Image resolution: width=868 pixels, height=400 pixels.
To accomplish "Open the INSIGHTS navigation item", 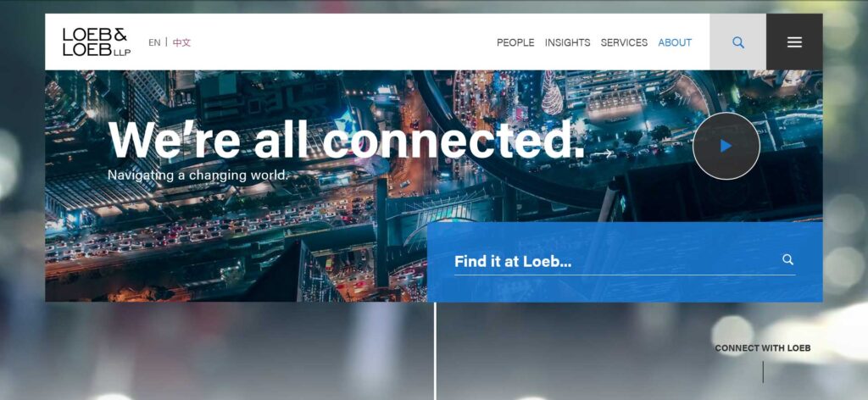I will coord(567,42).
